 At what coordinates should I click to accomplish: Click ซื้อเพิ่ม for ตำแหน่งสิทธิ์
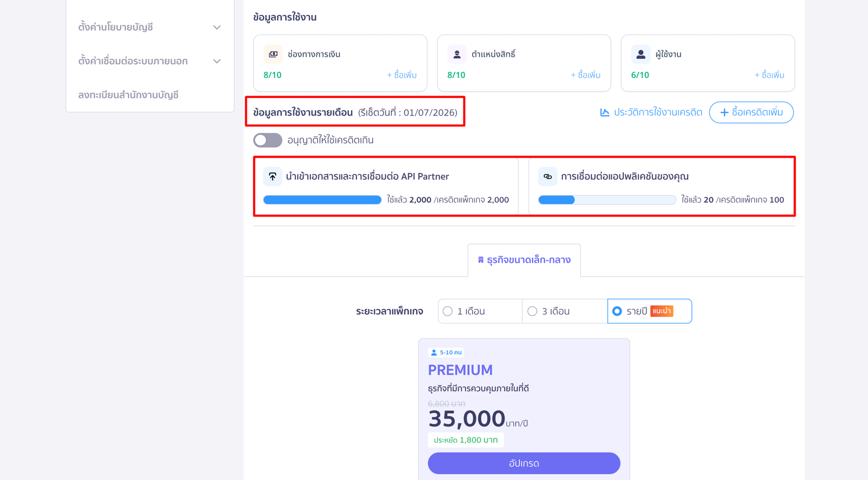(586, 75)
